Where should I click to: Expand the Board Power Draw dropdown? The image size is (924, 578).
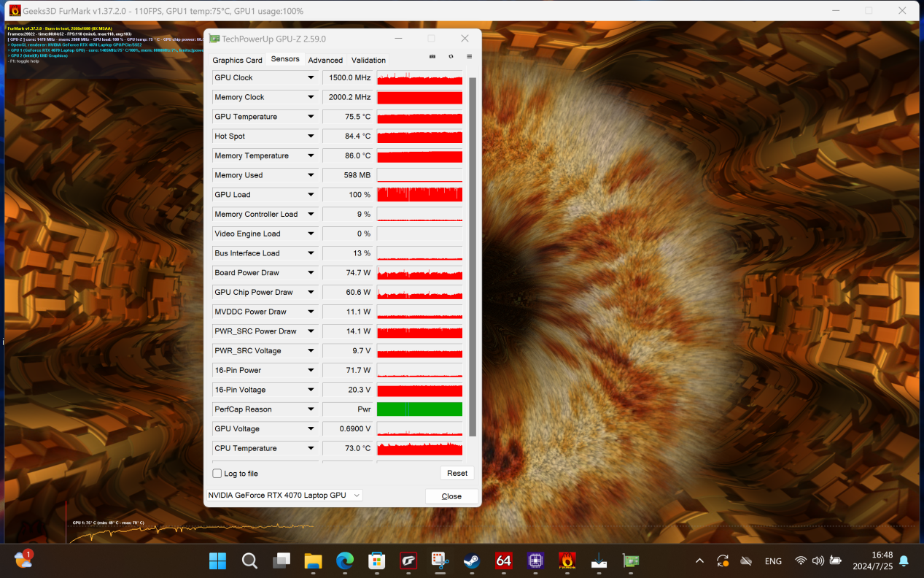click(311, 273)
